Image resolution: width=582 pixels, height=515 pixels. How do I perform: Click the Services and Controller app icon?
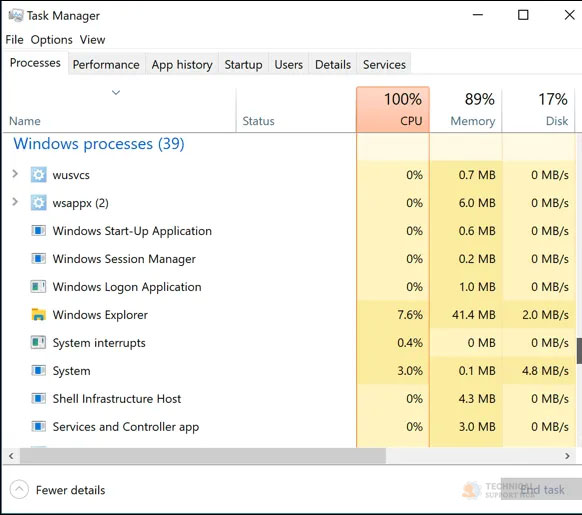click(x=38, y=426)
